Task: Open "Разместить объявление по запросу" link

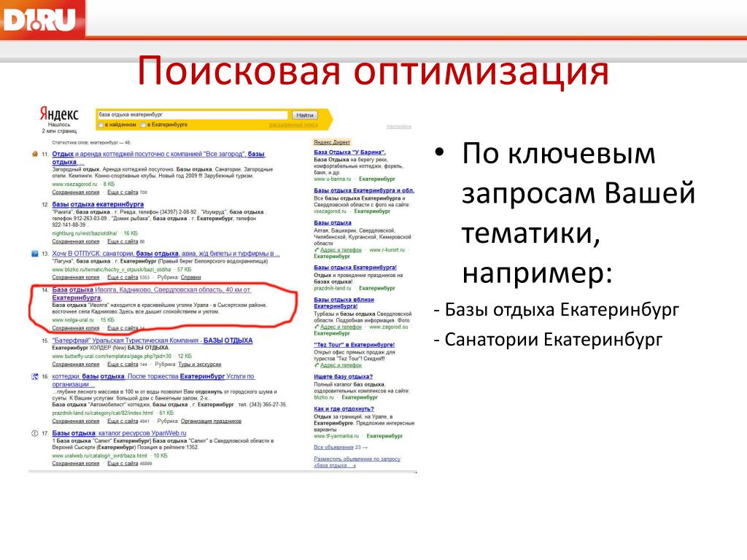Action: 357,462
